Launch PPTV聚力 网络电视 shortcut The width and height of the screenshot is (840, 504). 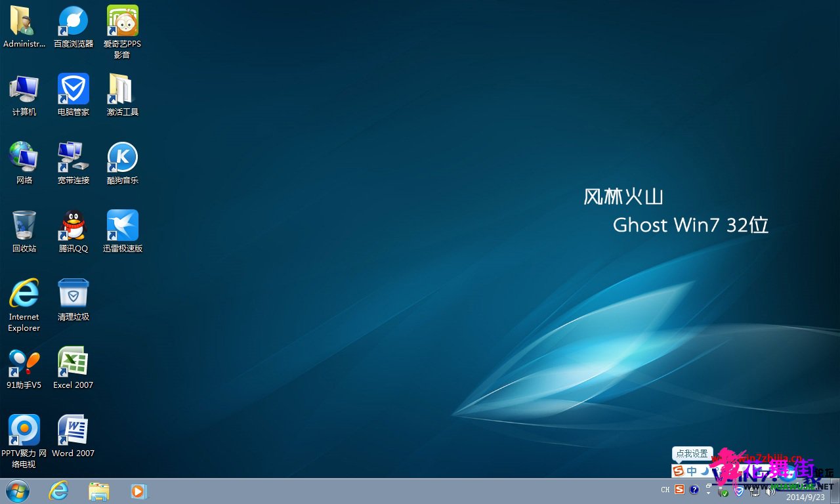pyautogui.click(x=24, y=442)
